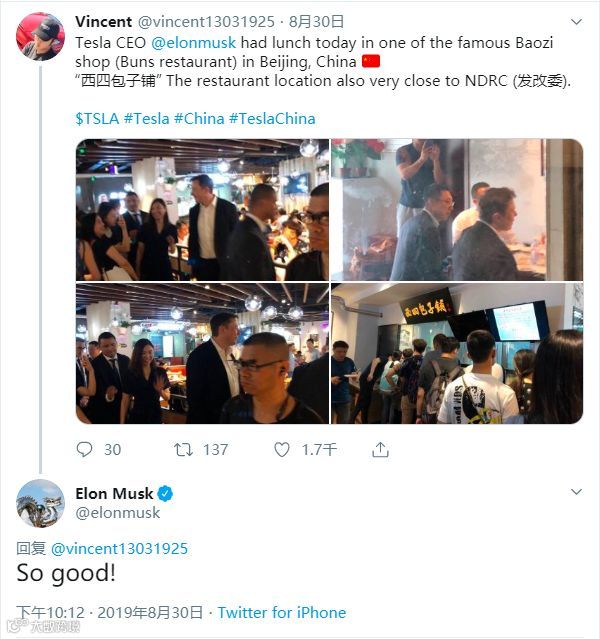
Task: Expand Vincent's tweet options chevron
Action: tap(576, 21)
